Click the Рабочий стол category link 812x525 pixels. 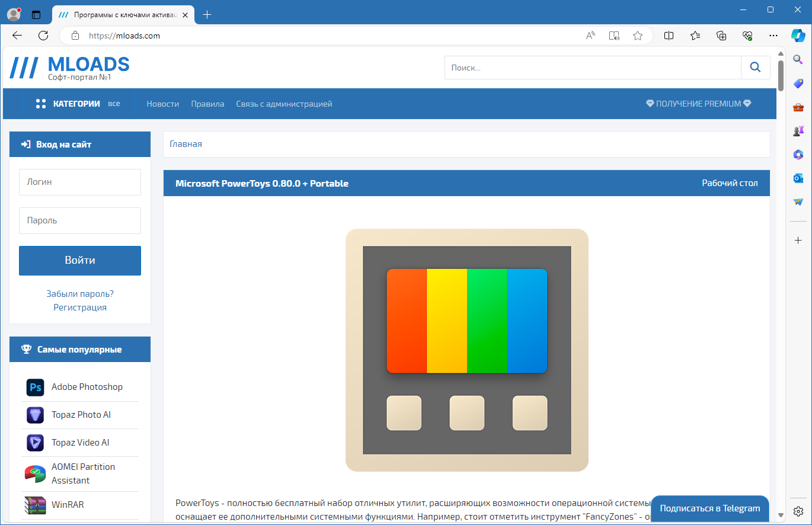point(730,183)
